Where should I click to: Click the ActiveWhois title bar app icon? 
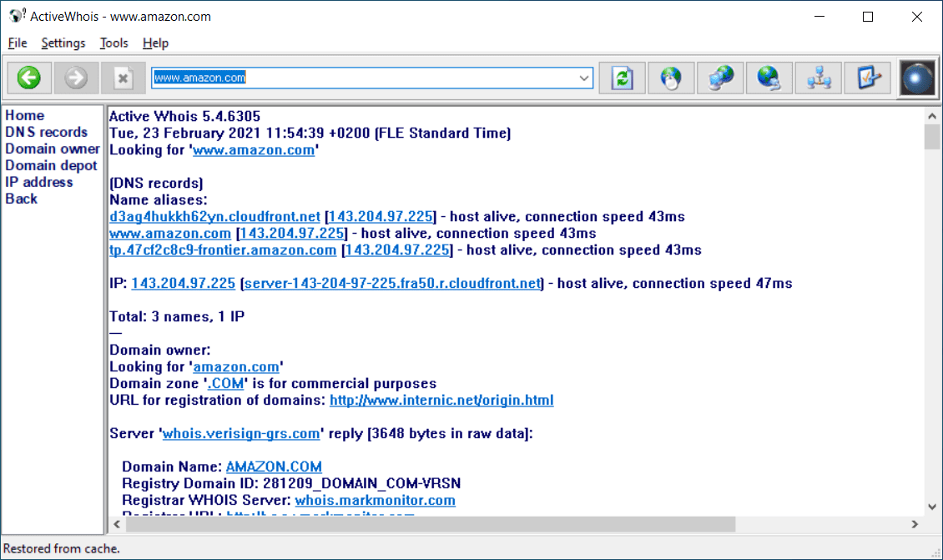tap(16, 16)
